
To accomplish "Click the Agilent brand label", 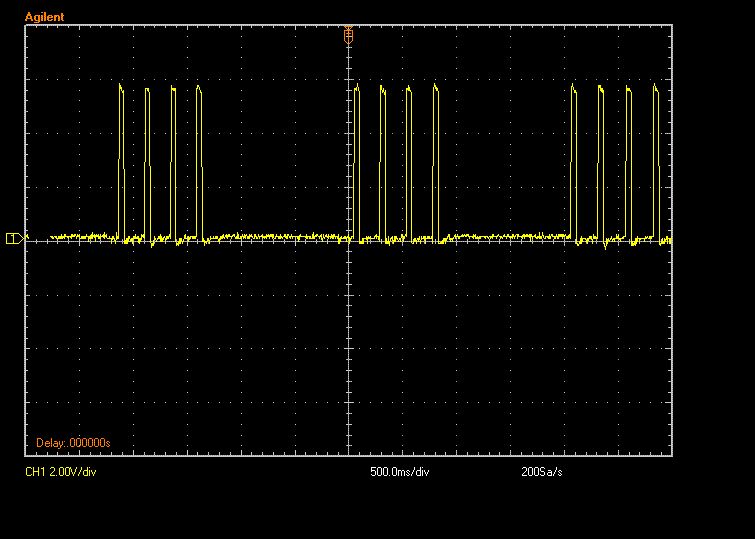I will click(44, 17).
